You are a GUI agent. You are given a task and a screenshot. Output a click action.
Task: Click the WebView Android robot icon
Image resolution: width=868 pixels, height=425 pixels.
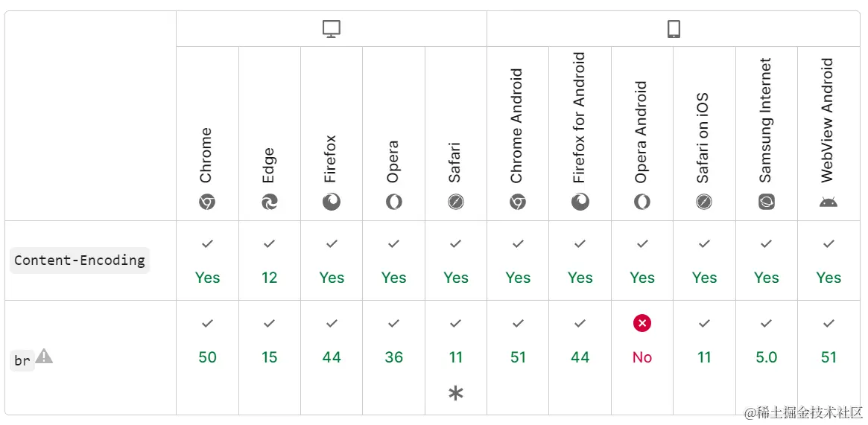tap(829, 202)
